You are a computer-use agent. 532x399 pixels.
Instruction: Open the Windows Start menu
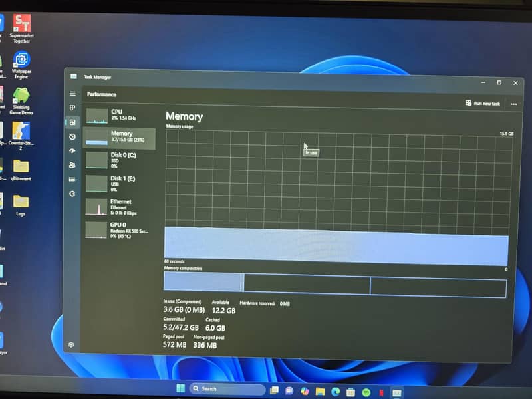click(x=180, y=388)
